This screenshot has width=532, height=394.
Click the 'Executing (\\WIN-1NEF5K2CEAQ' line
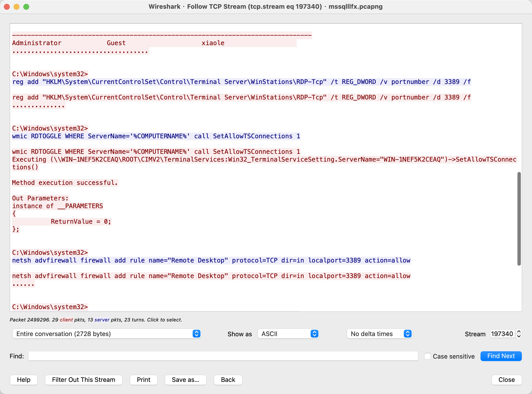tap(264, 159)
